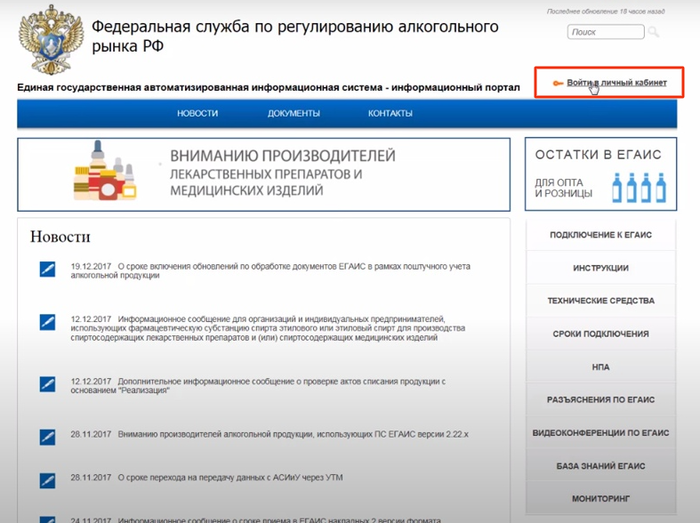Click the pencil icon next to the first 12.12.2017 news item
700x523 pixels.
pos(47,322)
